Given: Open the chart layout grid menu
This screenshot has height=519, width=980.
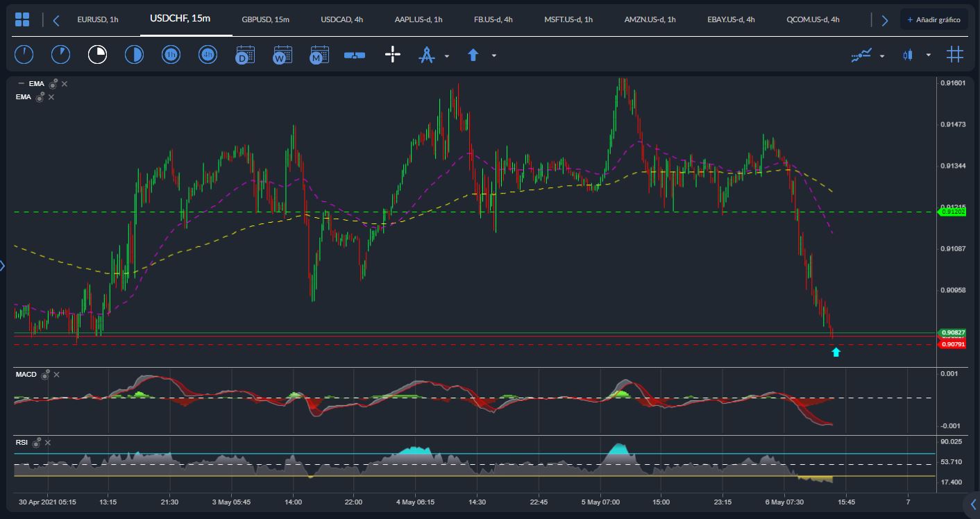Looking at the screenshot, I should (x=22, y=19).
